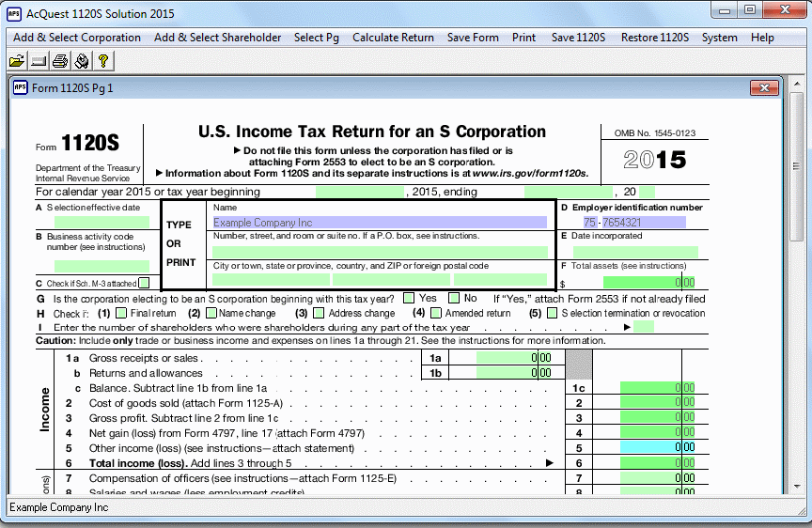The image size is (812, 528).
Task: Click the form's vertical scrollbar up arrow
Action: point(797,84)
